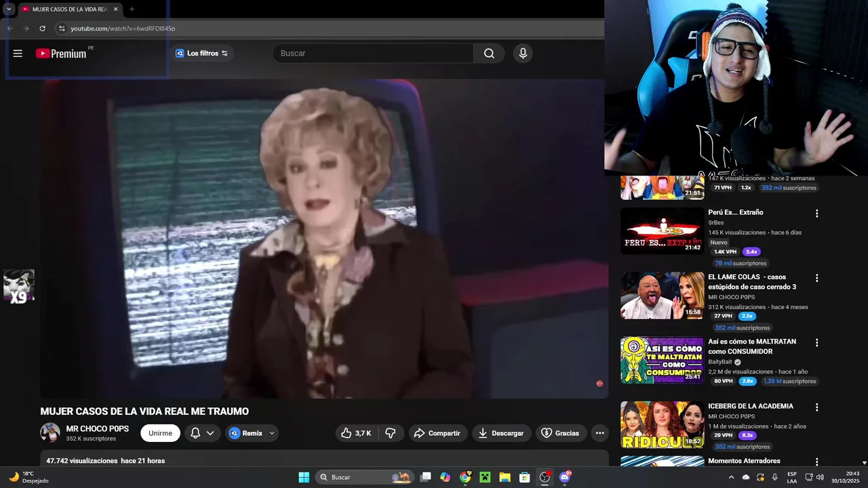Image resolution: width=868 pixels, height=488 pixels.
Task: Click the 1.4K VPH badge
Action: pos(724,251)
